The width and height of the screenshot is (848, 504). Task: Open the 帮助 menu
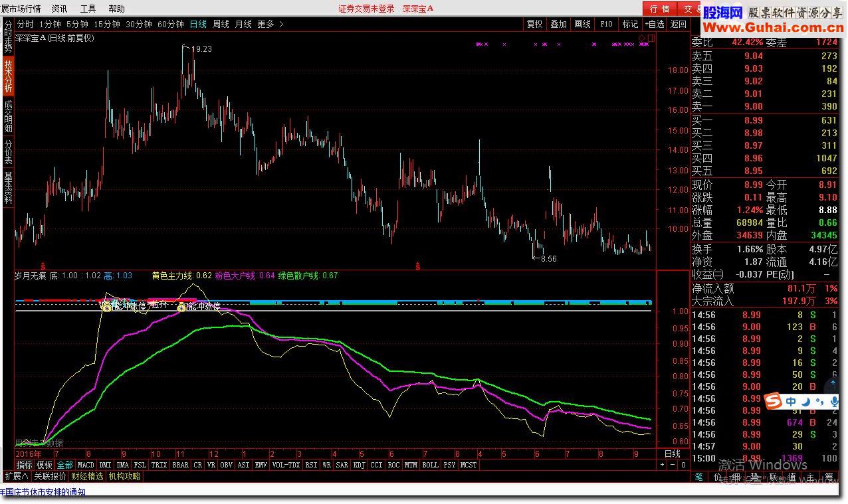point(116,9)
